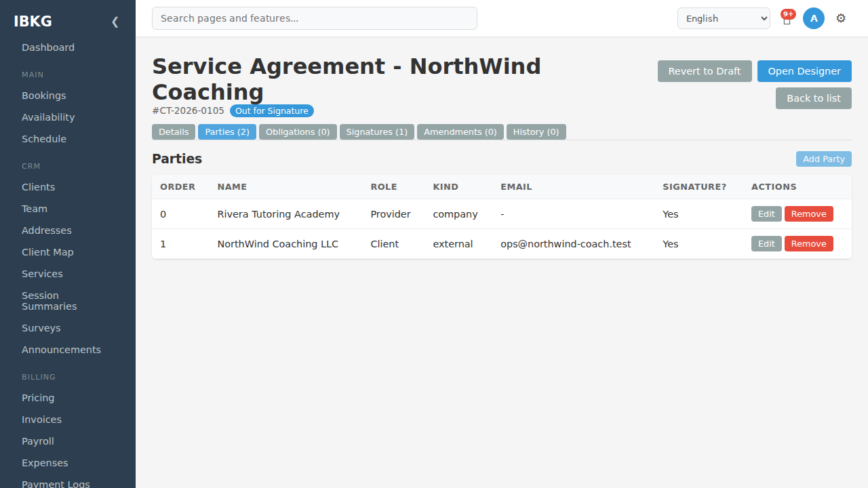Open notifications bell with 9+ badge
Viewport: 868px width, 488px height.
[787, 18]
